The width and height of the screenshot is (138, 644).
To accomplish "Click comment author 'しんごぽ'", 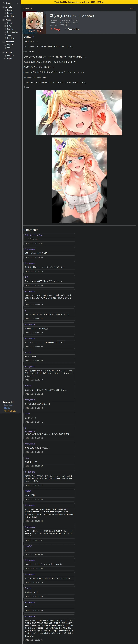I will click(28, 546).
